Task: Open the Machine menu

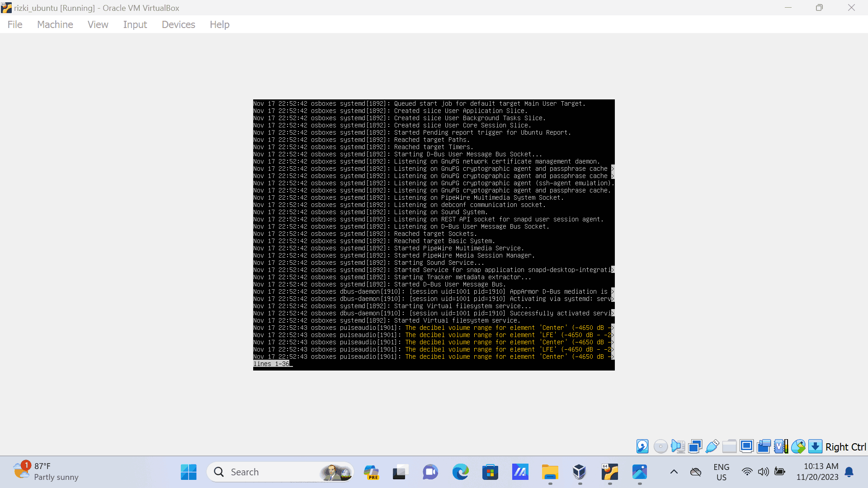Action: click(55, 24)
